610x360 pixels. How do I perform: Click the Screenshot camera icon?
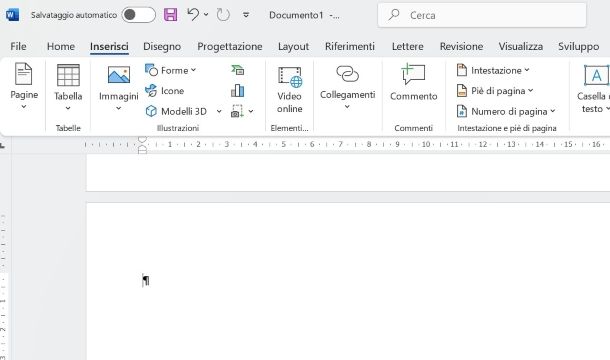[x=237, y=111]
